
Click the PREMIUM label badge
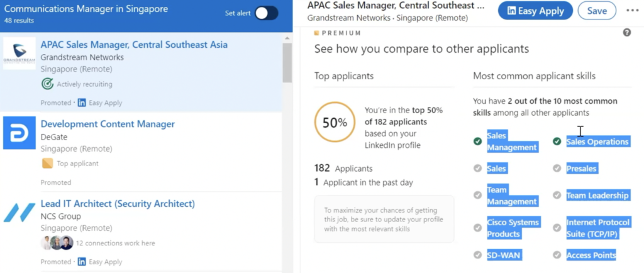[338, 33]
